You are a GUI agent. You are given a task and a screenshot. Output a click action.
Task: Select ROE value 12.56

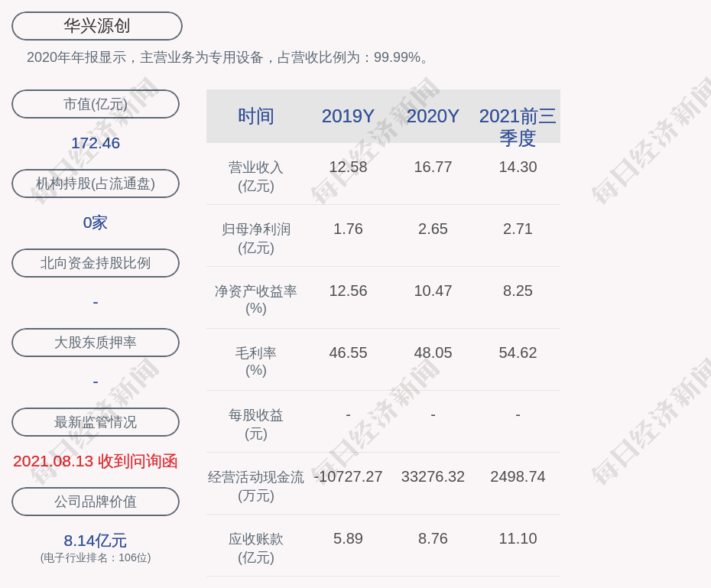[349, 291]
